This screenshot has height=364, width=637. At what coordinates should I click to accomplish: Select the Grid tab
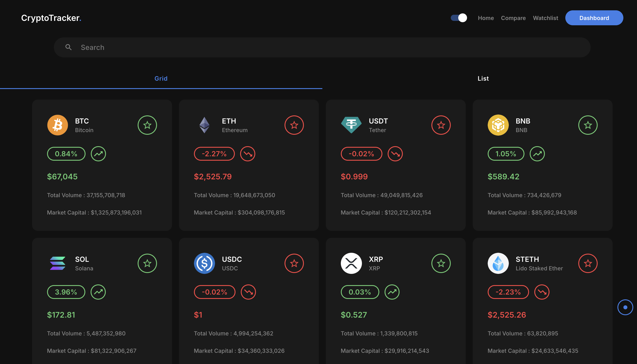[x=161, y=78]
